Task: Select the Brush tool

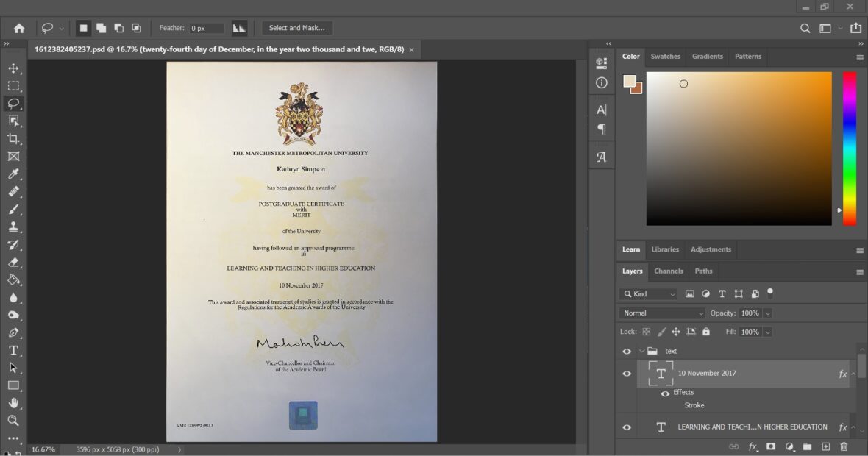Action: pyautogui.click(x=13, y=209)
